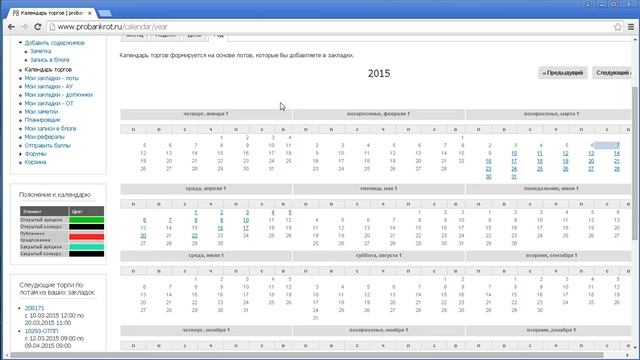Image resolution: width=640 pixels, height=360 pixels.
Task: Open March 12 trading day link
Action: 565,153
